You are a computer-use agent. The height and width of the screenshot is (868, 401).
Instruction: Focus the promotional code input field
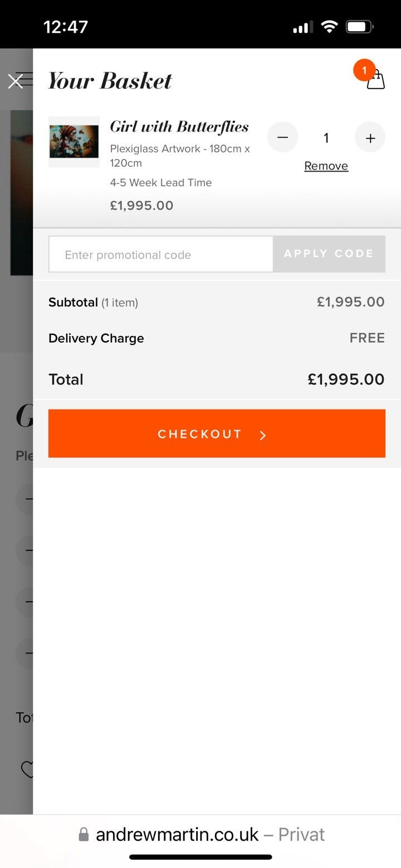(x=161, y=255)
